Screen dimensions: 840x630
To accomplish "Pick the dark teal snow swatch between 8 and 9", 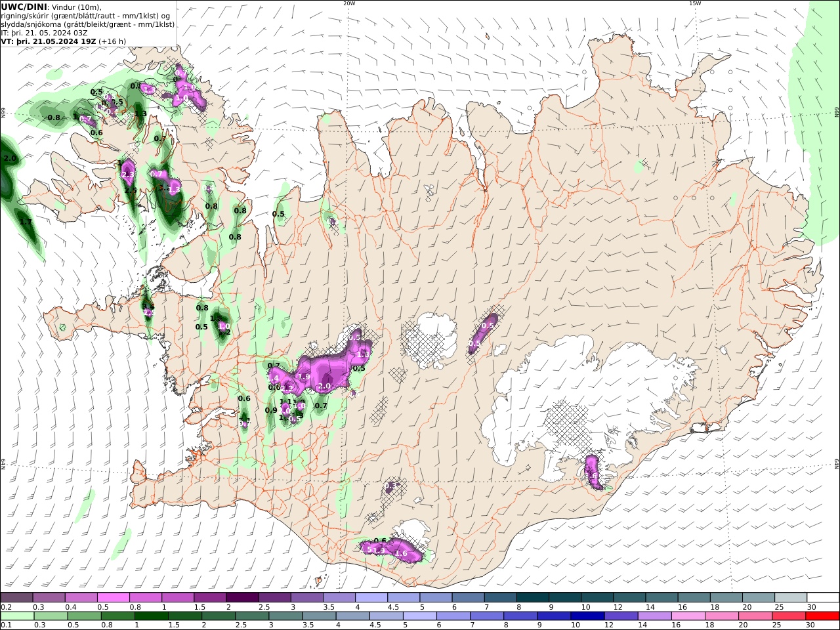I will click(x=533, y=598).
